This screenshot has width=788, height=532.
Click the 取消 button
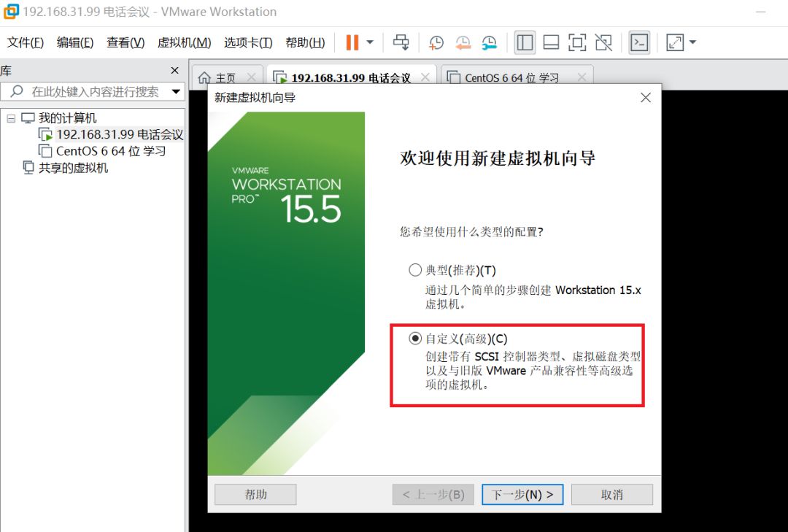[612, 495]
